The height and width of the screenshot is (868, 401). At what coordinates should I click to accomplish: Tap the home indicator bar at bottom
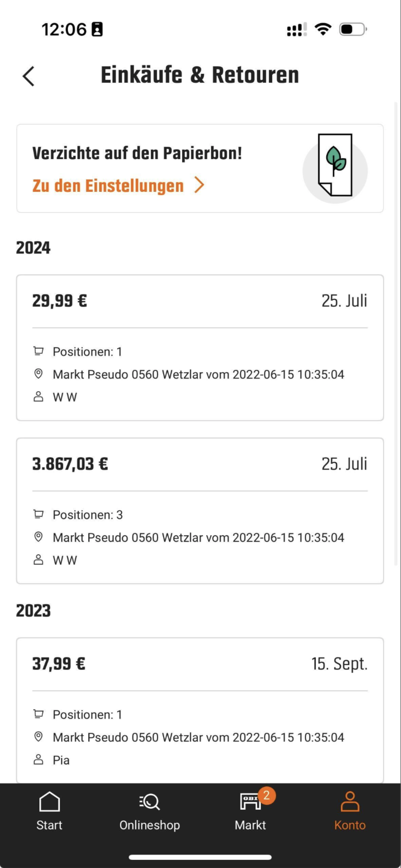coord(200,857)
